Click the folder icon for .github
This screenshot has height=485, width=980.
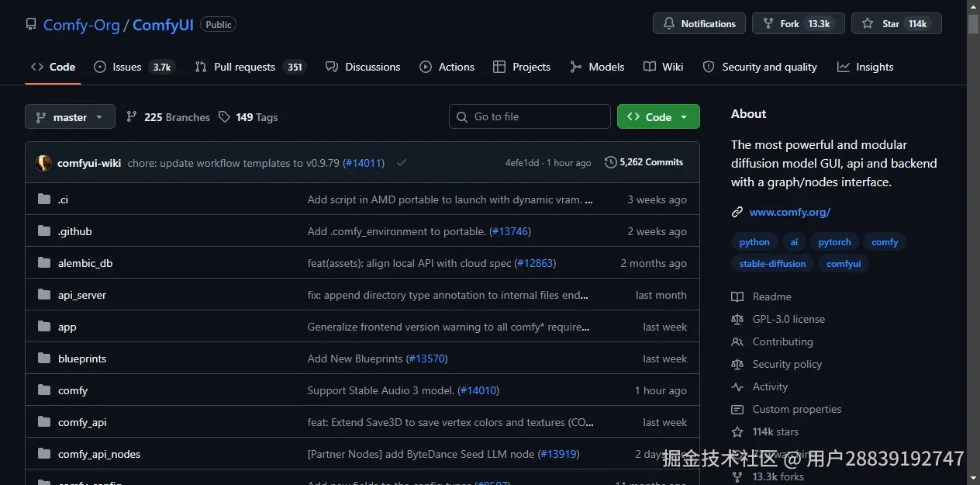44,231
